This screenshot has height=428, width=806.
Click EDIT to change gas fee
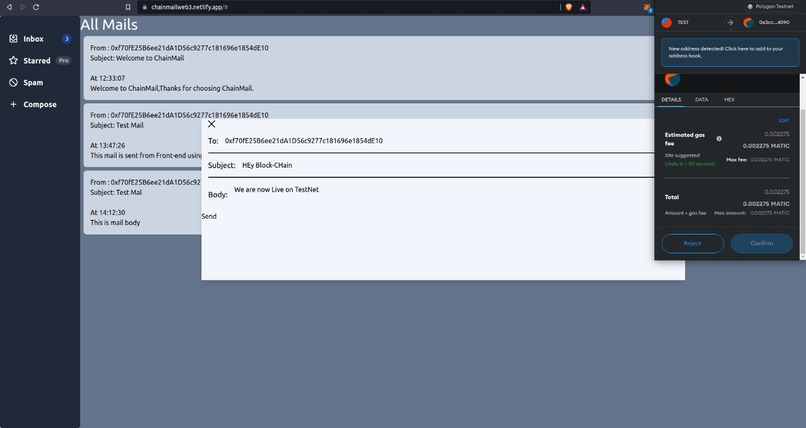click(784, 121)
